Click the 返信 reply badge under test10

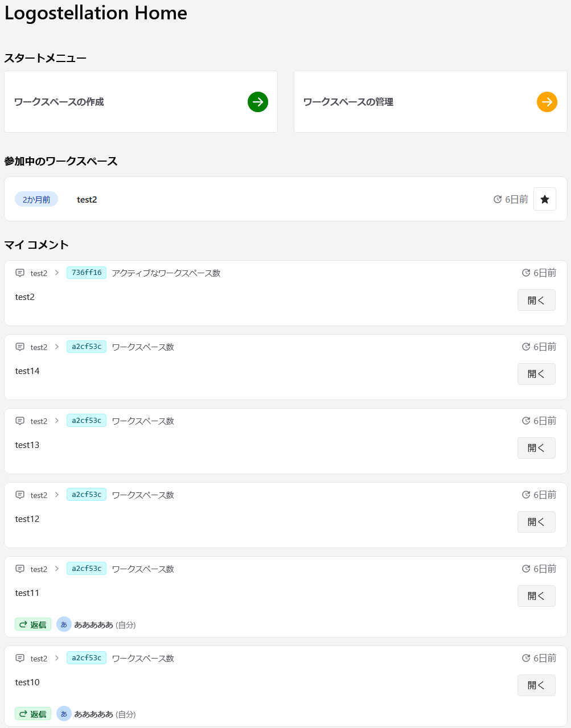tap(33, 714)
